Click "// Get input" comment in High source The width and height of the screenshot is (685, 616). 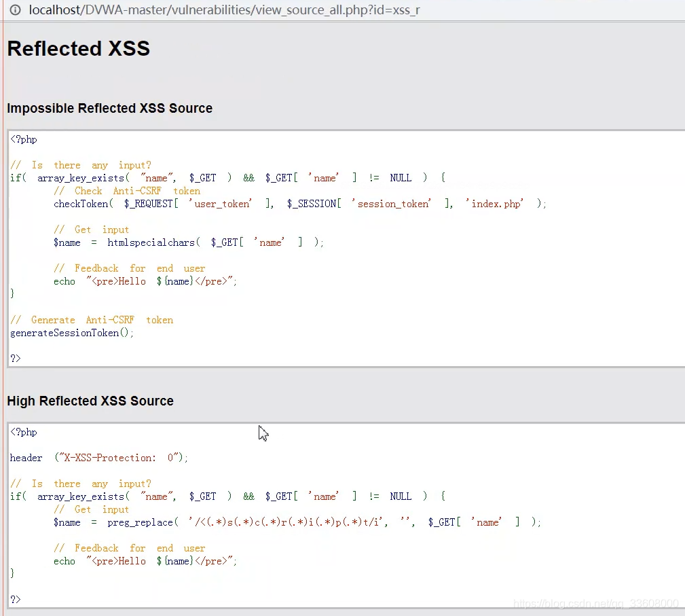[x=91, y=510]
